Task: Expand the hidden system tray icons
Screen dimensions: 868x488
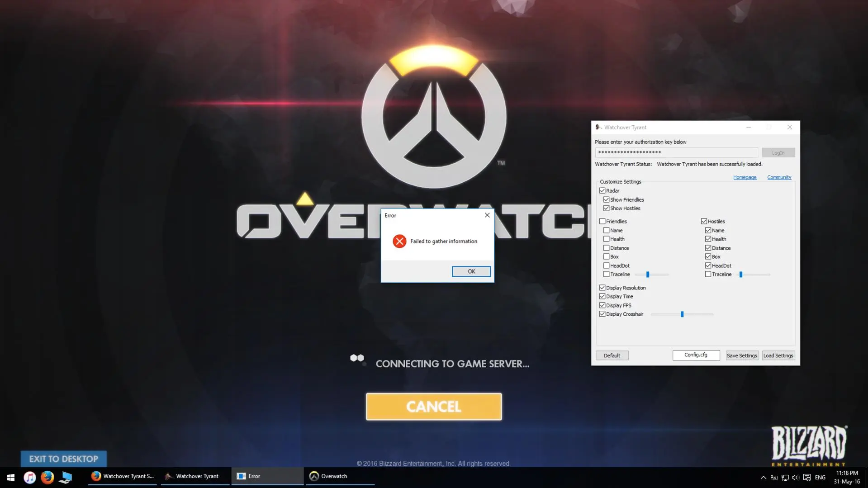Action: [x=763, y=478]
